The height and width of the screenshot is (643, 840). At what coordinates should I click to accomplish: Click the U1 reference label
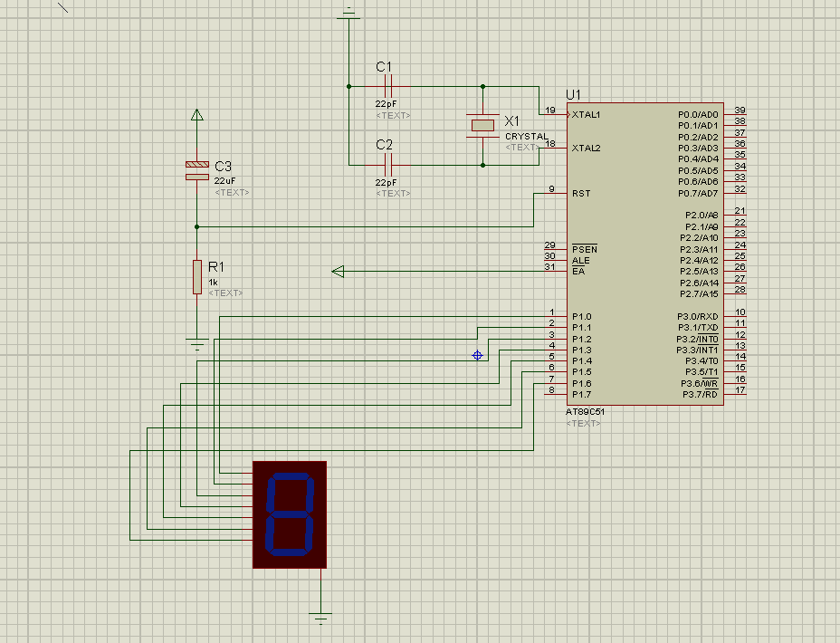pos(573,95)
